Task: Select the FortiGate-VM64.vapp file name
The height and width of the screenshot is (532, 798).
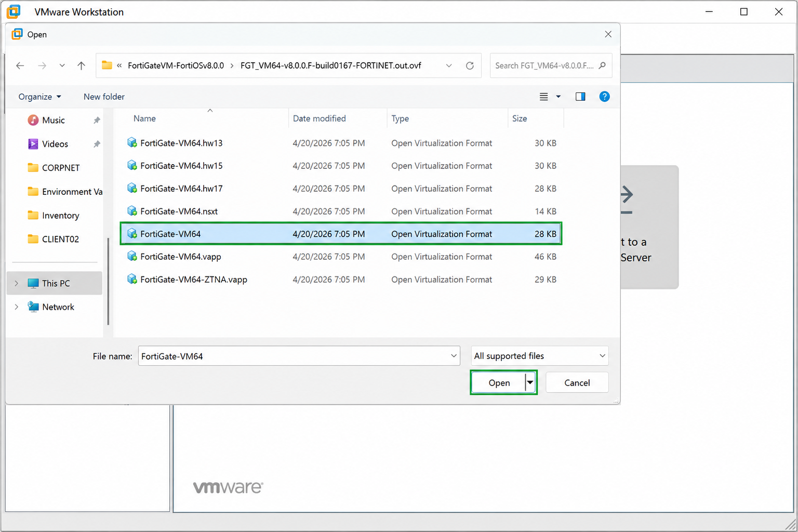Action: pos(181,257)
